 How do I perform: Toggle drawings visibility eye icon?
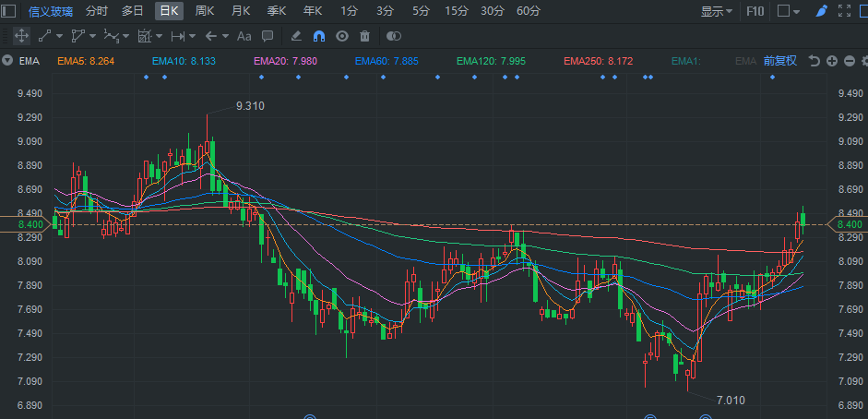click(341, 36)
